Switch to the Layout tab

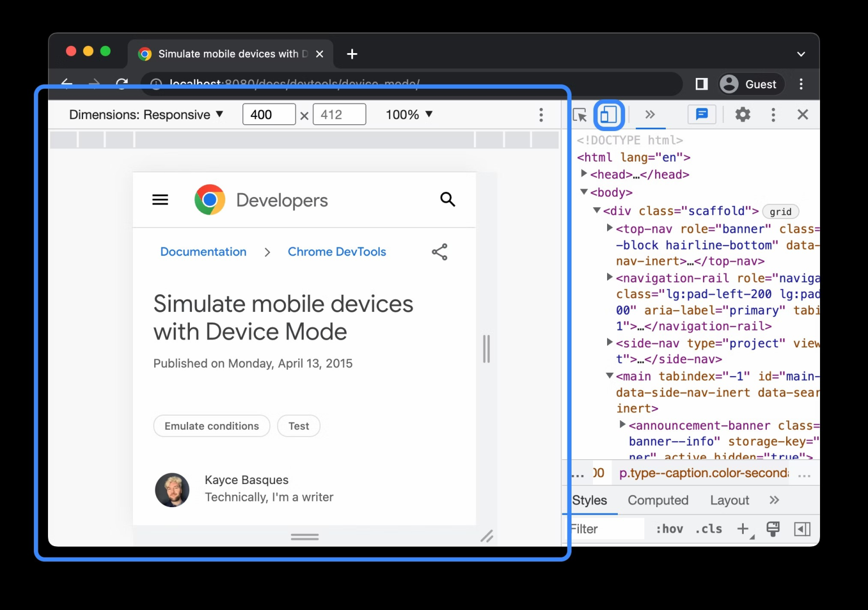[730, 500]
